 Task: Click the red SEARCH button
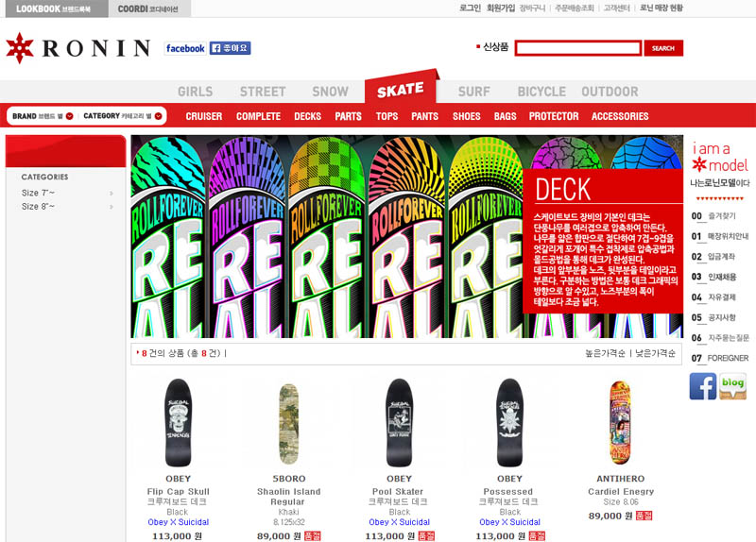click(663, 48)
